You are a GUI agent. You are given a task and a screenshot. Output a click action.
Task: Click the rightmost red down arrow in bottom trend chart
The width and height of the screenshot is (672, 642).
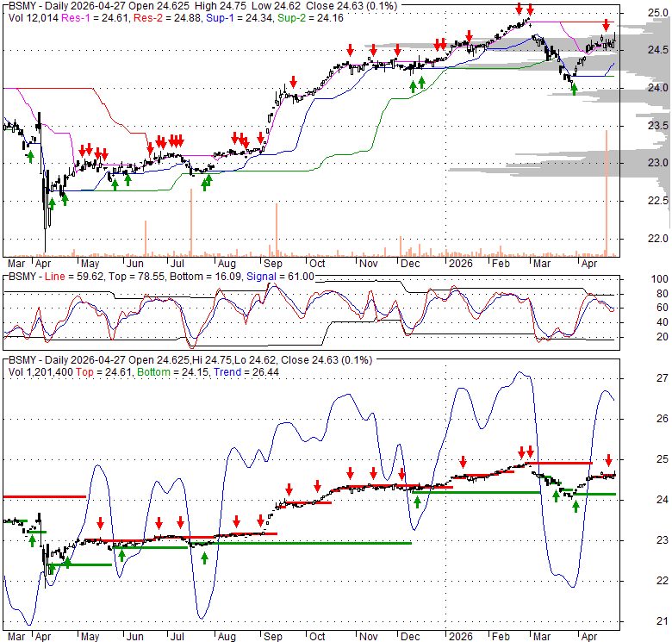coord(607,460)
